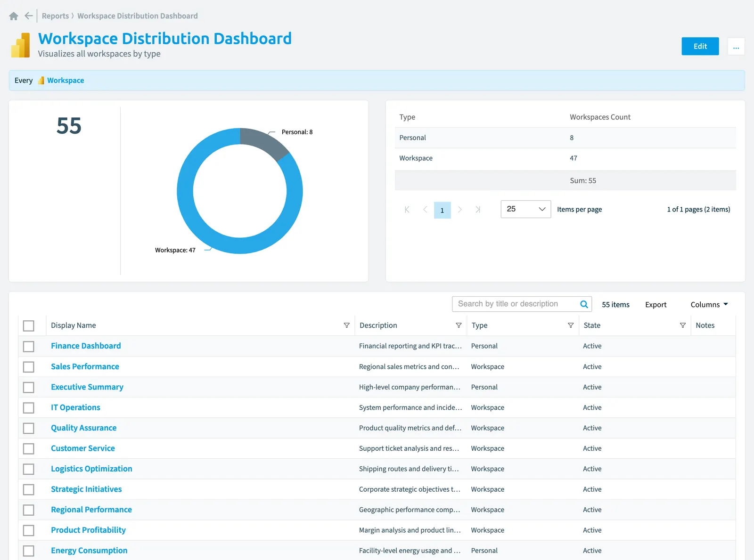Image resolution: width=754 pixels, height=560 pixels.
Task: Click the Power BI logo beside dashboard title
Action: tap(20, 45)
